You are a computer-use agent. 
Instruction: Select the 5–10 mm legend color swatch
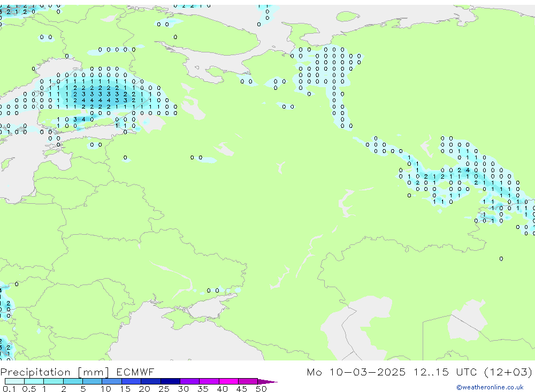click(x=93, y=381)
